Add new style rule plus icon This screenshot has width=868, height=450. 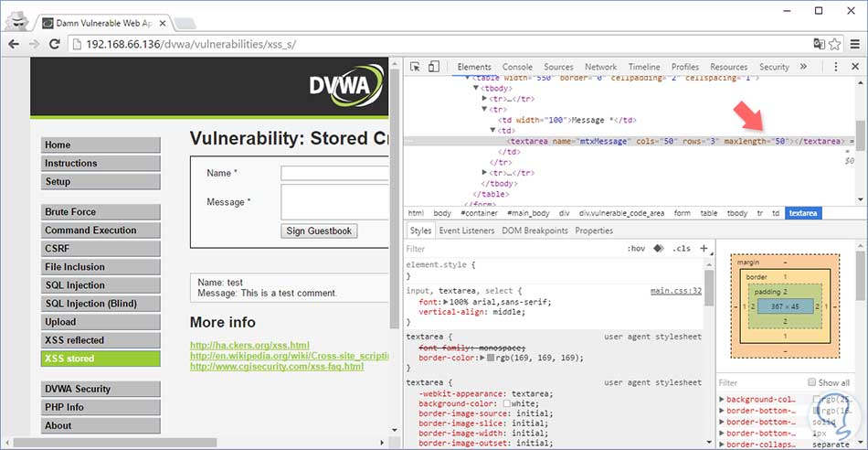[704, 248]
